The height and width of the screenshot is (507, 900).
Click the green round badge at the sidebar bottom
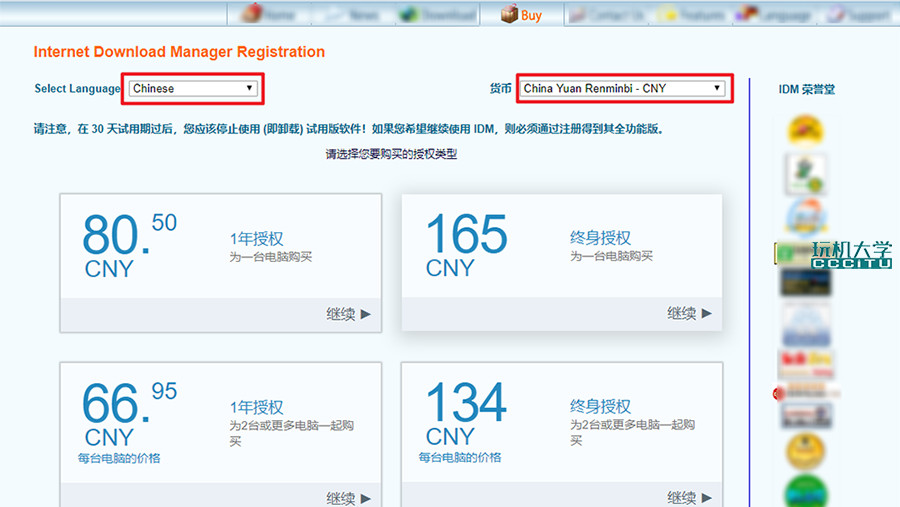coord(805,492)
